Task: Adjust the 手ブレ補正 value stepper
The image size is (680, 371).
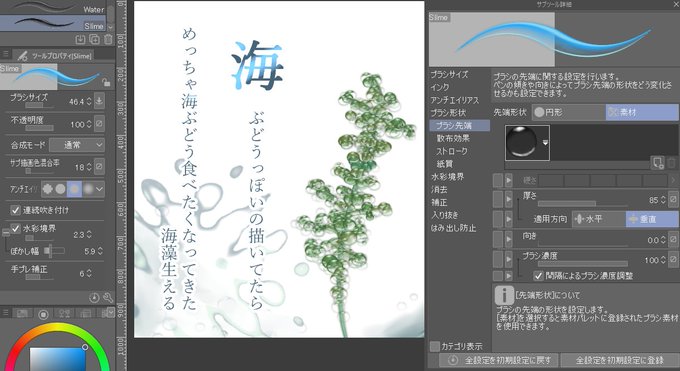Action: pyautogui.click(x=89, y=273)
